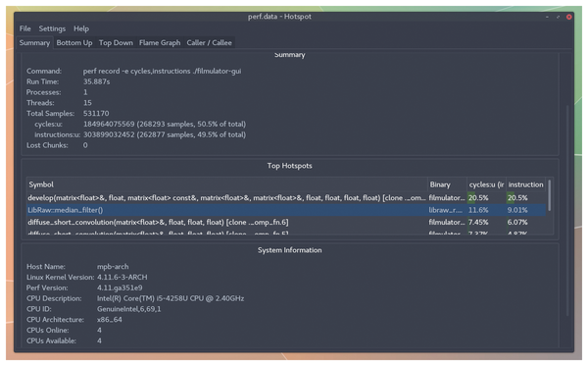Select the LibRaw::median_filter() row
Screen dimensions: 588x366
point(286,210)
